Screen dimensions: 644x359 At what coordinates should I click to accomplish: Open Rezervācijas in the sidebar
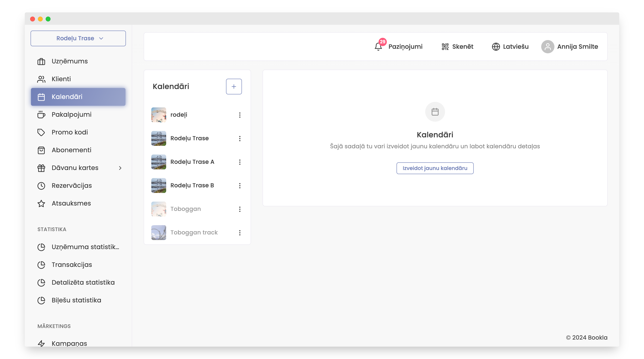click(x=71, y=186)
